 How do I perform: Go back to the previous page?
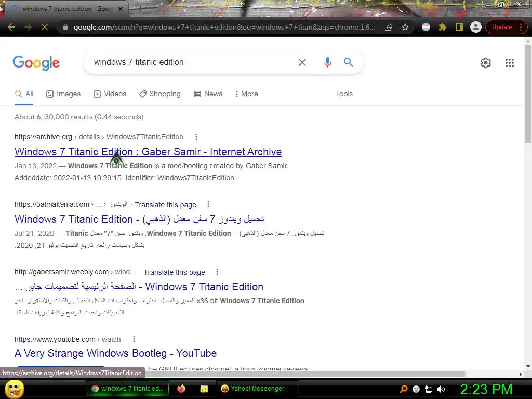point(11,27)
